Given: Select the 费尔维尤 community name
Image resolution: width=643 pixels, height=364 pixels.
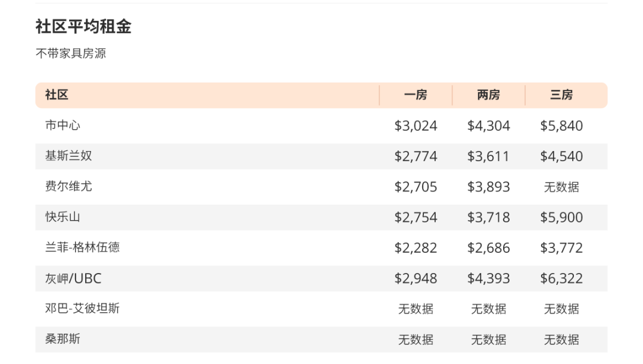Looking at the screenshot, I should click(x=68, y=186).
